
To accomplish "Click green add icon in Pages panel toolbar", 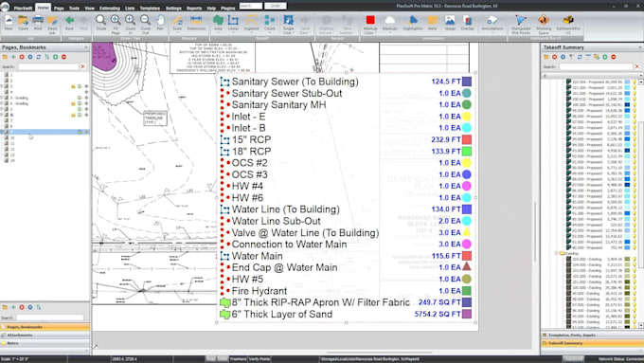I will click(13, 57).
